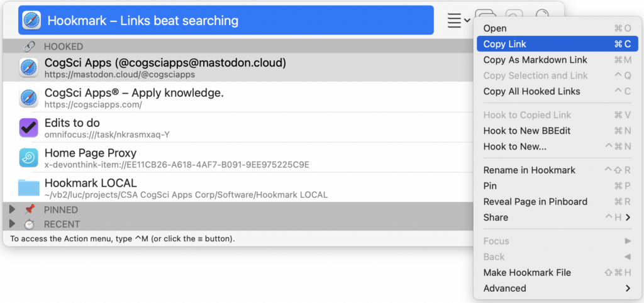Click the OmniFocus checkmark icon for Edits to do
This screenshot has height=303, width=644.
[x=29, y=128]
